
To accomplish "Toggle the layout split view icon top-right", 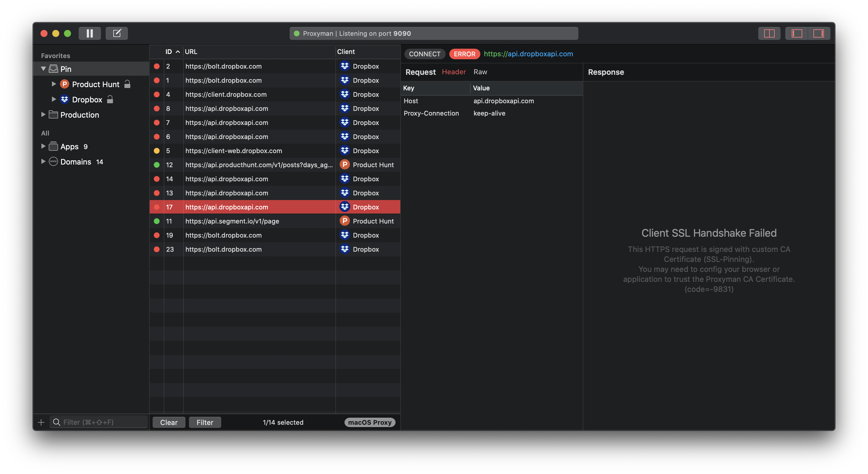I will (769, 33).
